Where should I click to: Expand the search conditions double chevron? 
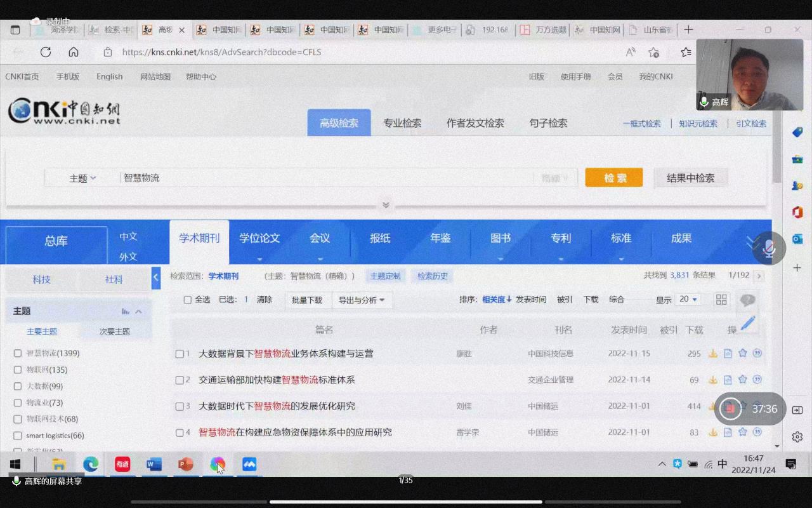(x=386, y=205)
